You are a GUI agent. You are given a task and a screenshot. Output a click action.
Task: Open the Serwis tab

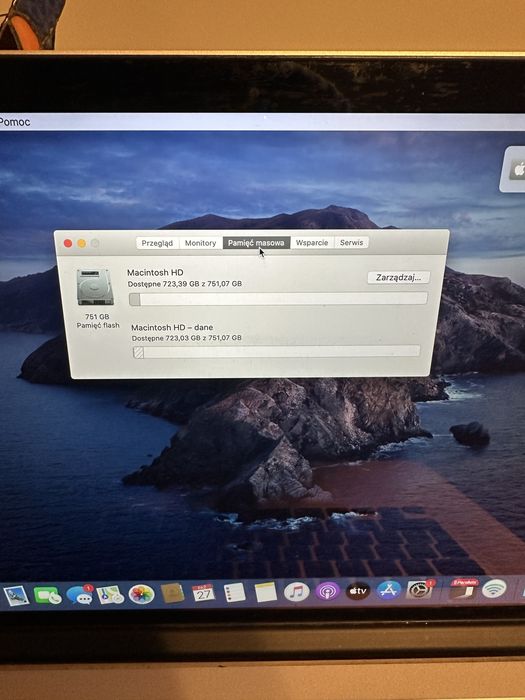(x=351, y=242)
